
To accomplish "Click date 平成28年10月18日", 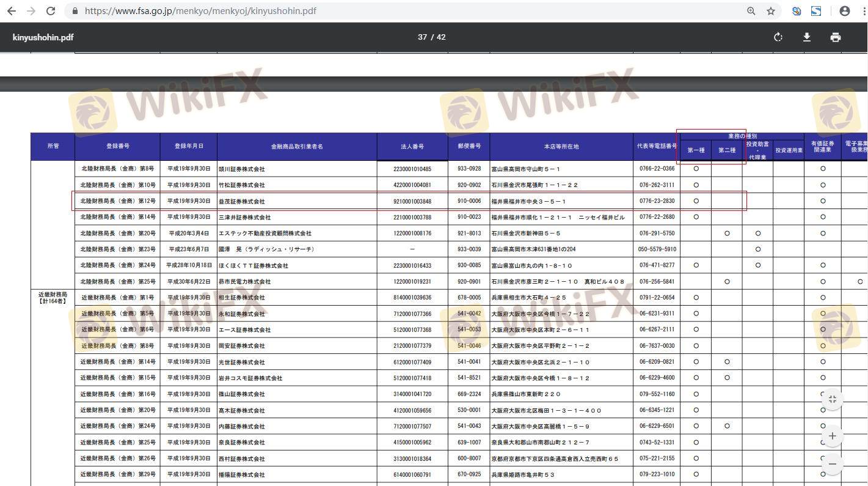I will (189, 266).
